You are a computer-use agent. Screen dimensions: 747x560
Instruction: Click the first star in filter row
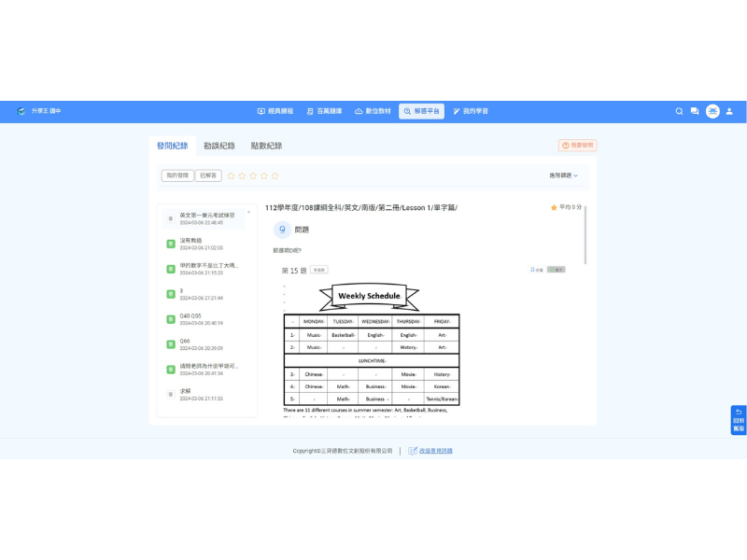232,175
